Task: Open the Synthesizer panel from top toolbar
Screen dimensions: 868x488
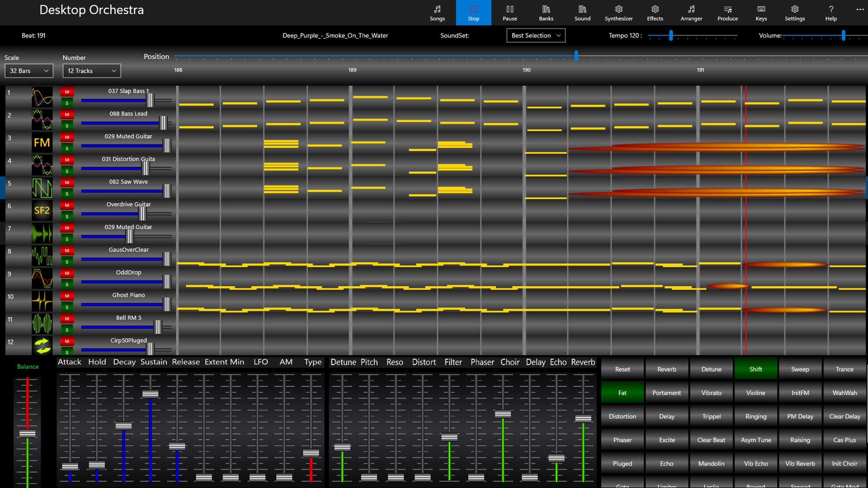Action: [618, 13]
